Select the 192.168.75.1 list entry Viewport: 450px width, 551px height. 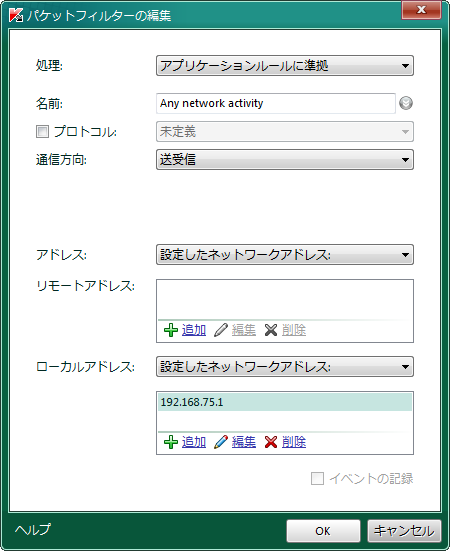coord(285,402)
